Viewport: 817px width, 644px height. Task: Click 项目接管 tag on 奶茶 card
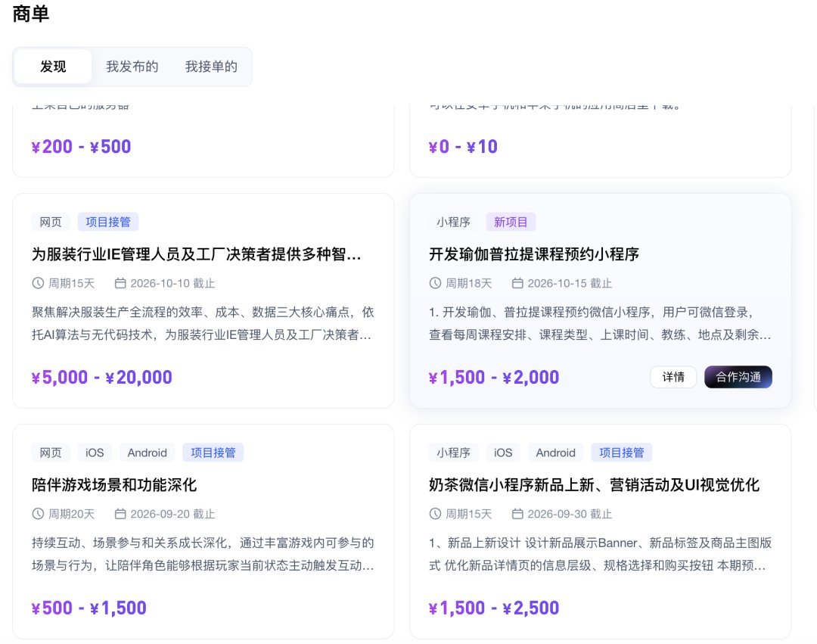pos(622,453)
